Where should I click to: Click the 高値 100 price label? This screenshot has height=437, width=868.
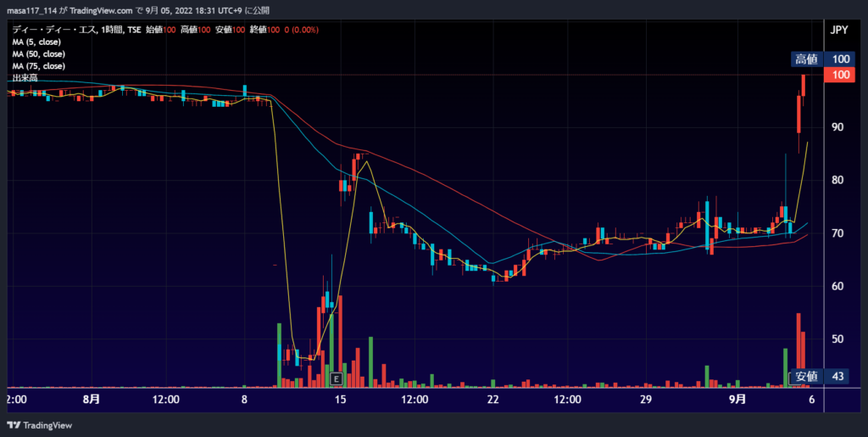[x=823, y=59]
